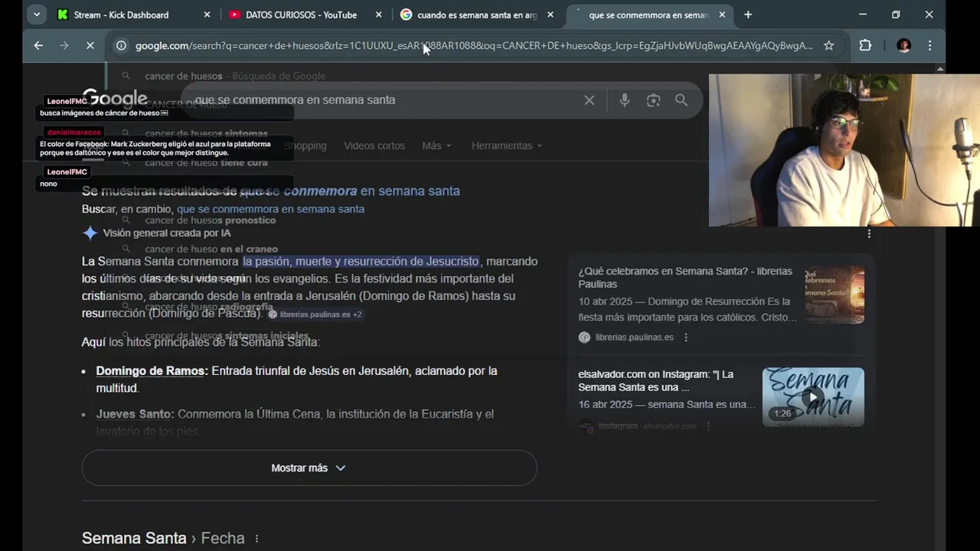The height and width of the screenshot is (551, 980).
Task: Open Semana Santa Fecha more options
Action: click(256, 539)
